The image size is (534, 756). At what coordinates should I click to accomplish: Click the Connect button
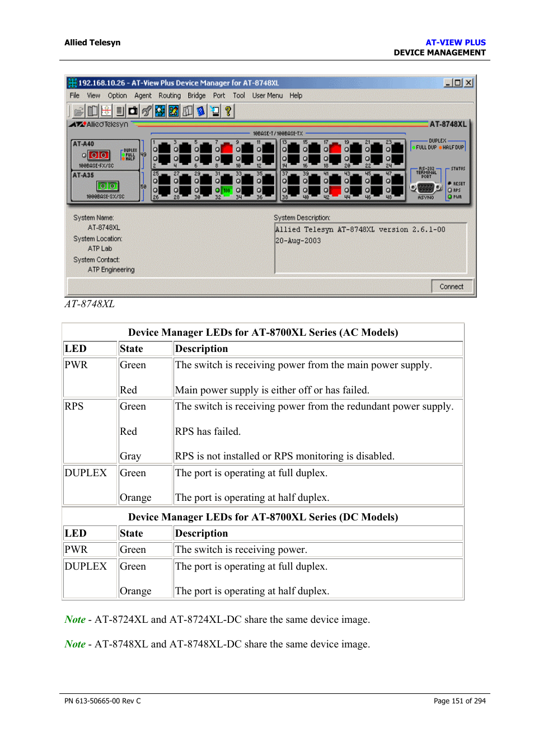(x=452, y=287)
